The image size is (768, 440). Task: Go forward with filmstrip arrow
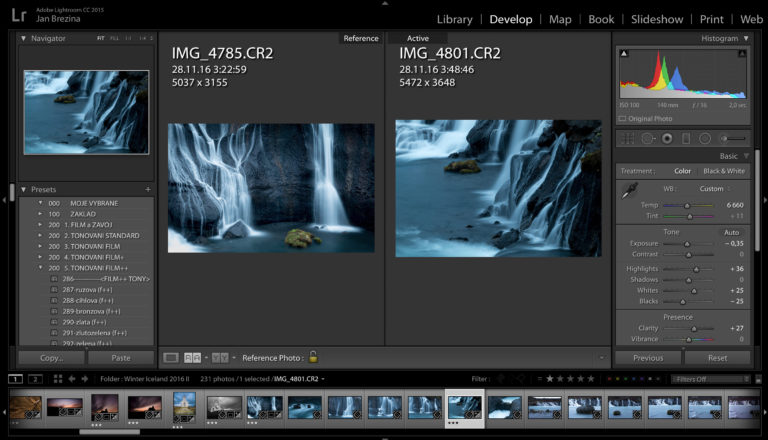85,379
